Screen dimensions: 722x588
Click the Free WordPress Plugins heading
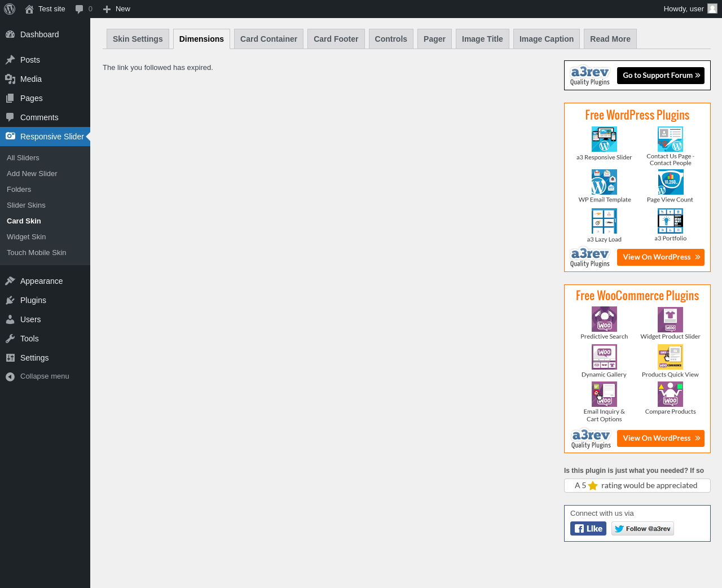point(637,115)
